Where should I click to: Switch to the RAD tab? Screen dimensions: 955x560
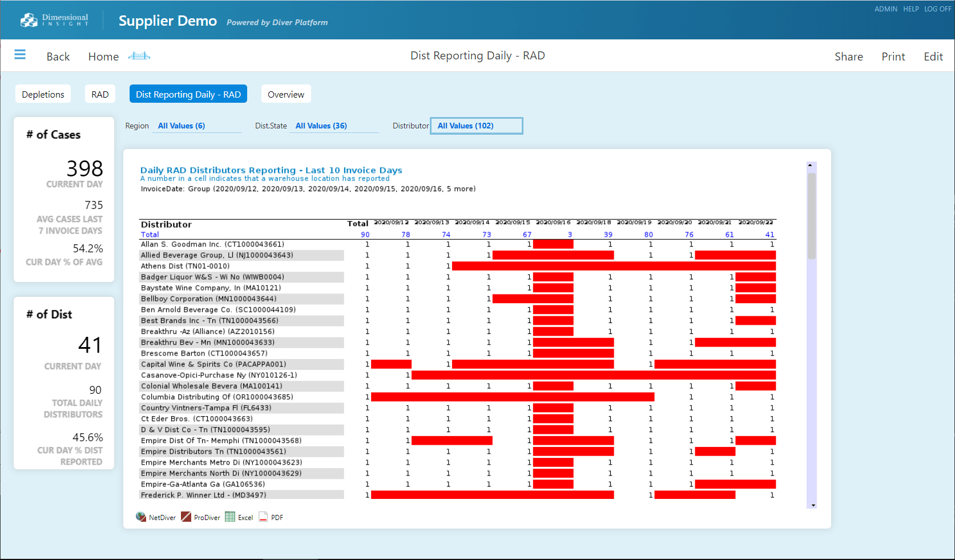pyautogui.click(x=100, y=94)
